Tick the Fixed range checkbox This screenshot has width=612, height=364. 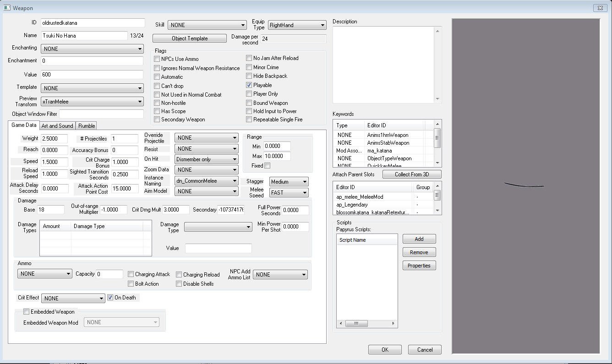(268, 166)
